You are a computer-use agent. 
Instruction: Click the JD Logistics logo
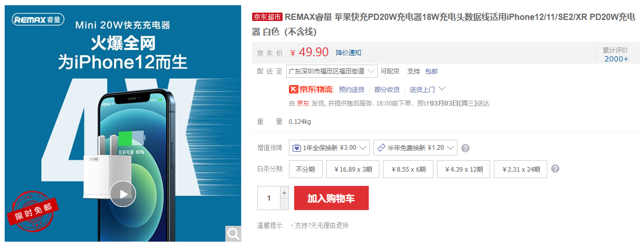click(x=311, y=89)
